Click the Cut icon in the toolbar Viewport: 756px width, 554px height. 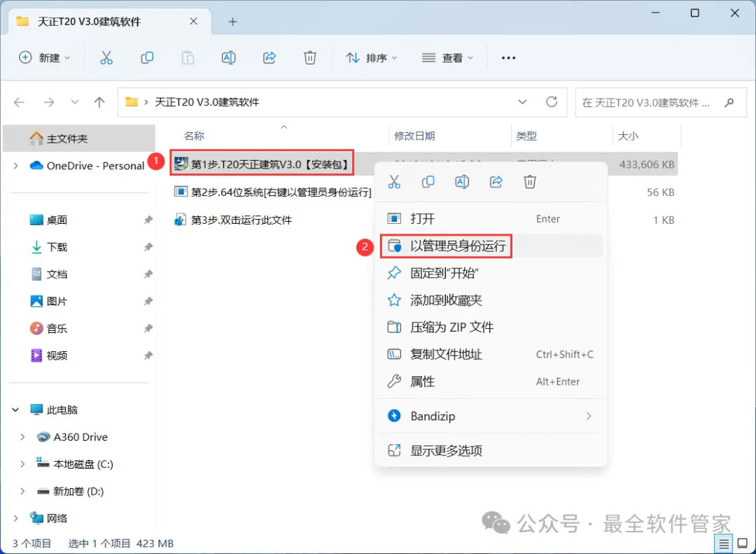click(106, 58)
